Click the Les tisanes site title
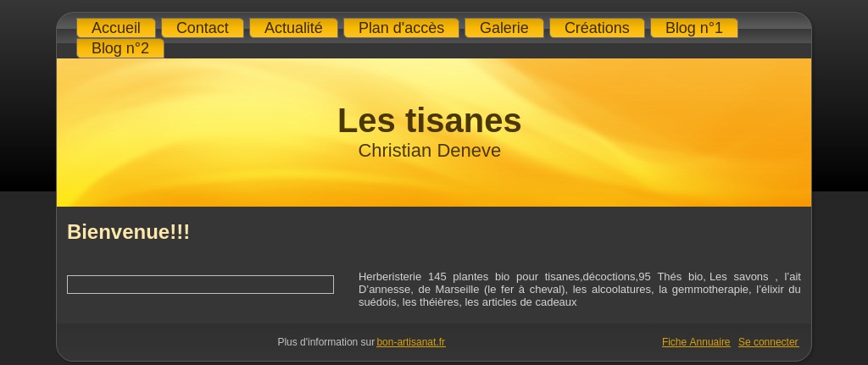Screen dimensions: 868x365 pos(430,120)
